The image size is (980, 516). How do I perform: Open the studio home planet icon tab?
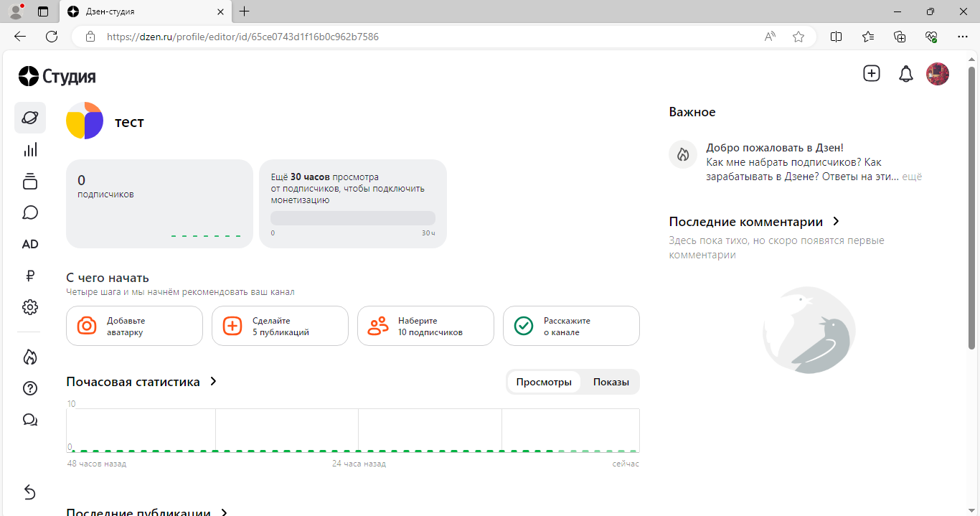point(30,118)
